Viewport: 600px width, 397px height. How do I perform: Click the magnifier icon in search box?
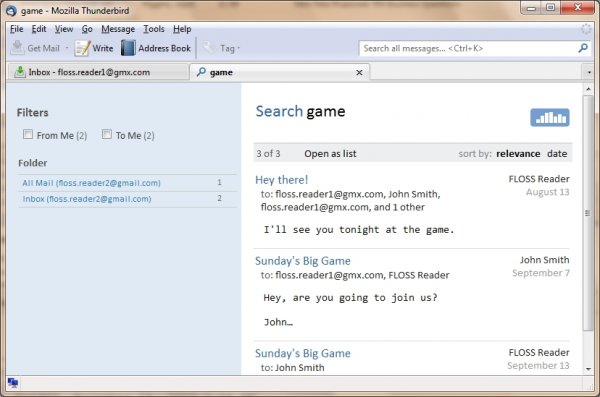(583, 48)
